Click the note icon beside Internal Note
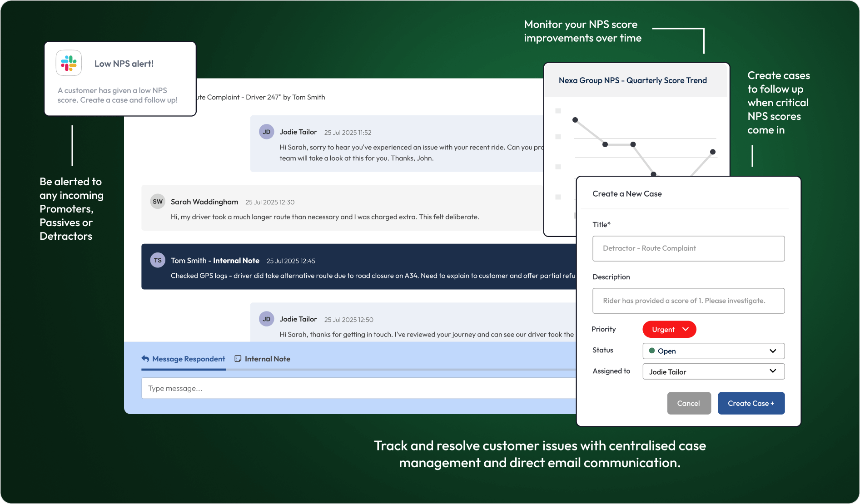860x504 pixels. coord(238,359)
